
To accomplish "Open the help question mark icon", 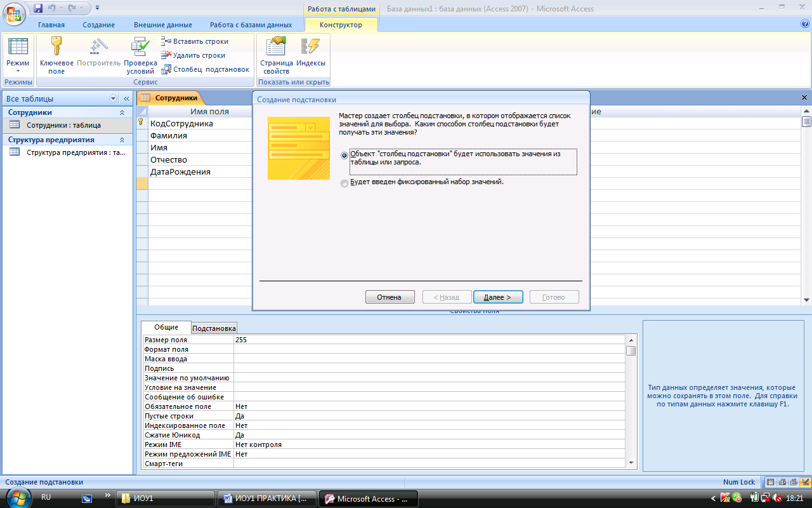I will tap(805, 24).
